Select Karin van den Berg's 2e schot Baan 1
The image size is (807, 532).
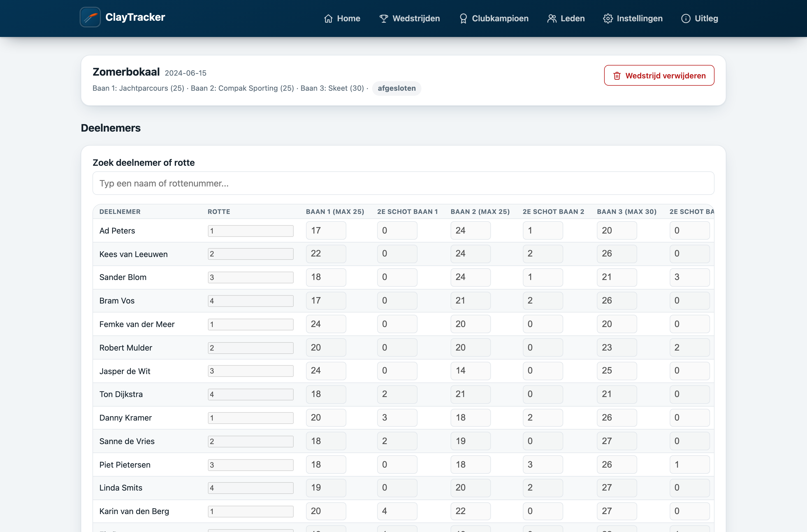coord(397,511)
